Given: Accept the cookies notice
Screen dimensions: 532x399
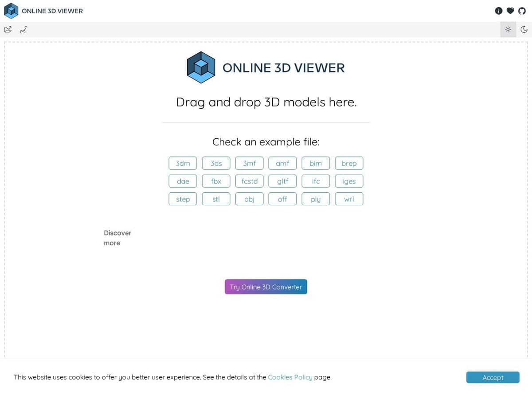Looking at the screenshot, I should [493, 377].
